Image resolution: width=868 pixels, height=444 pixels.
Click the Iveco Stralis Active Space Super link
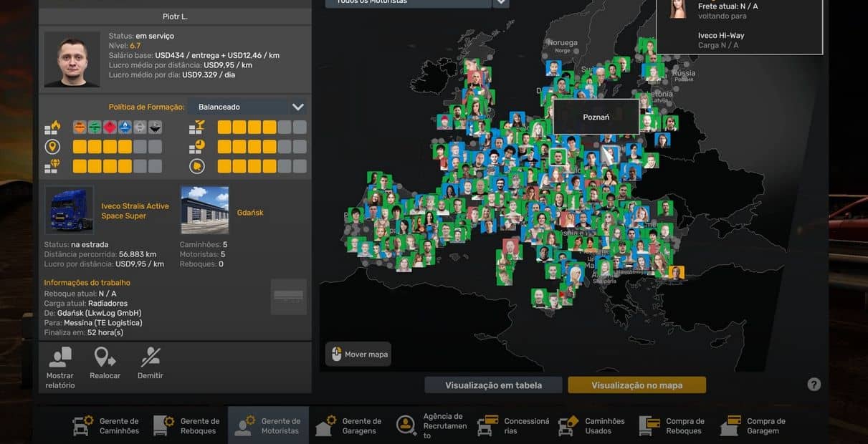[135, 211]
